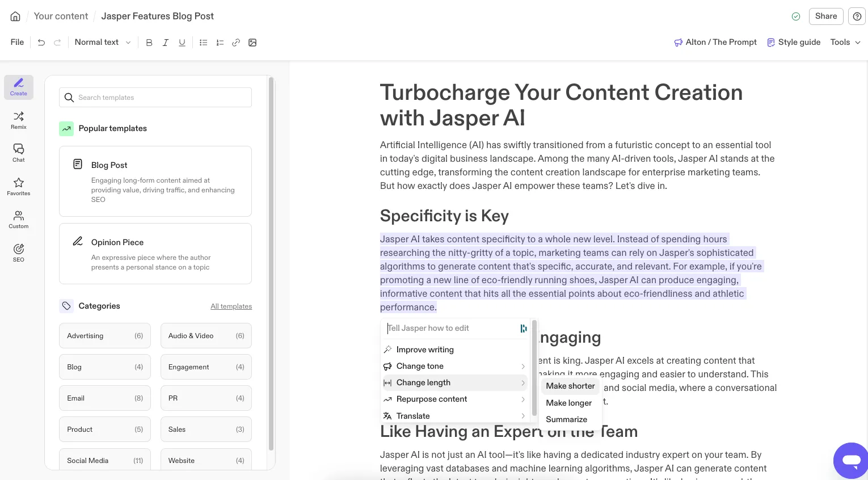Click the Share button
The image size is (868, 480).
tap(825, 16)
